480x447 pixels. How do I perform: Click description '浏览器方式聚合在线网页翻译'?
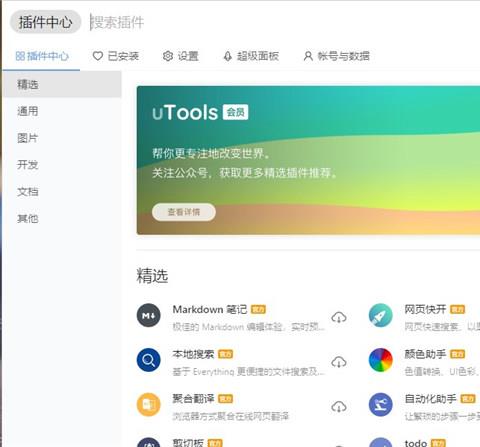point(231,416)
